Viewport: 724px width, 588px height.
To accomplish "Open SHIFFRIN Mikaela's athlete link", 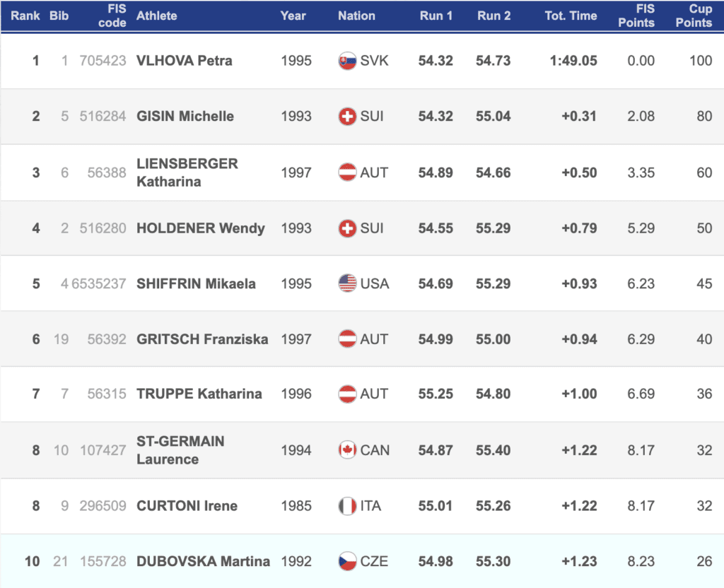I will point(196,283).
